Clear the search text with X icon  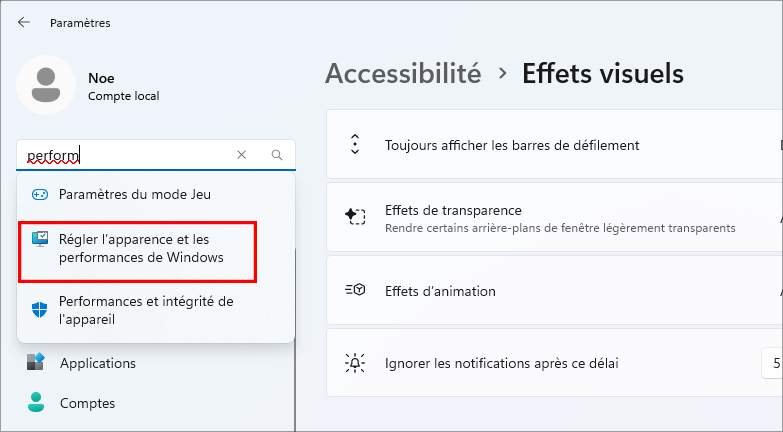point(241,155)
